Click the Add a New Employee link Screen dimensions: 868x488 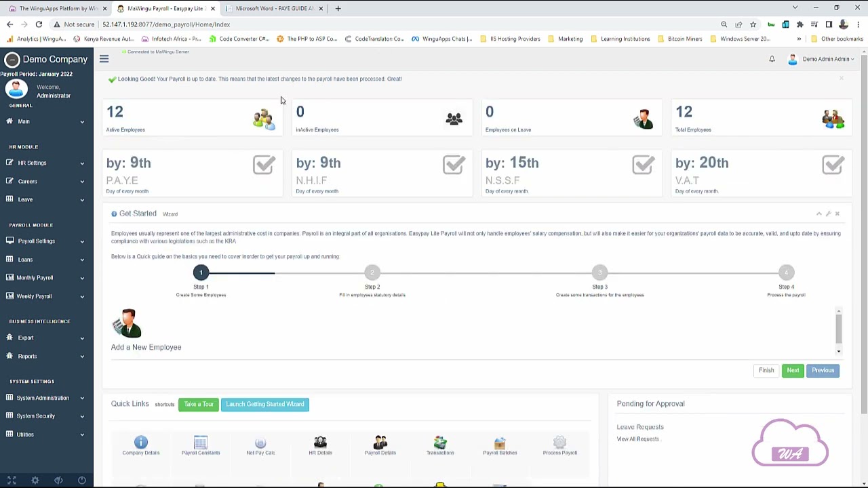pyautogui.click(x=146, y=347)
